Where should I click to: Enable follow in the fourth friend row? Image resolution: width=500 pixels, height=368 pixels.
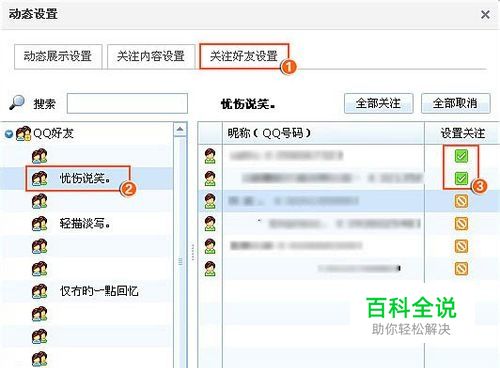pyautogui.click(x=461, y=224)
